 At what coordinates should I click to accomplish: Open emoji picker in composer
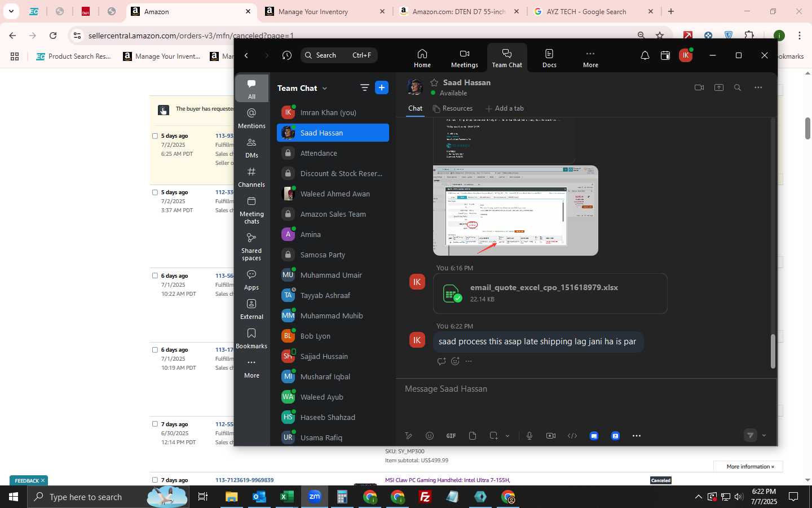[x=430, y=436]
